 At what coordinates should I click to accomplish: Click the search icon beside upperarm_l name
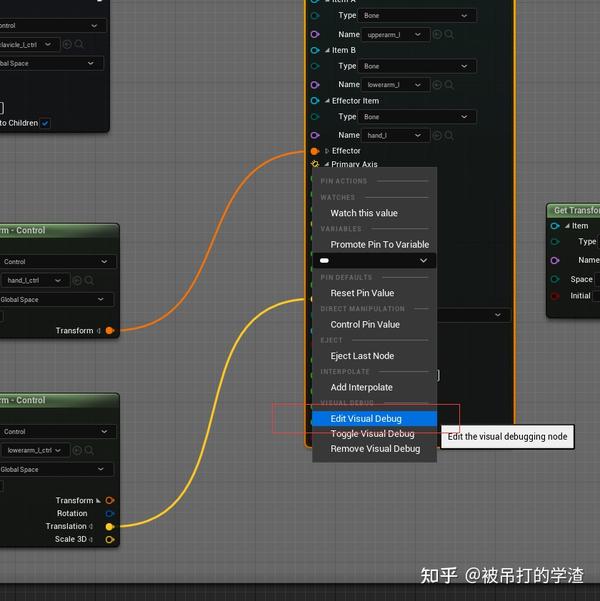pos(449,34)
